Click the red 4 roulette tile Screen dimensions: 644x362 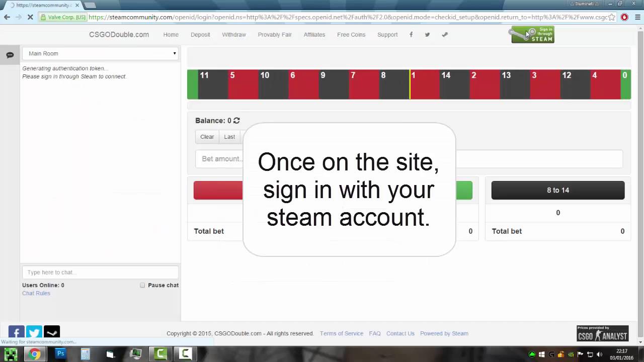(605, 84)
